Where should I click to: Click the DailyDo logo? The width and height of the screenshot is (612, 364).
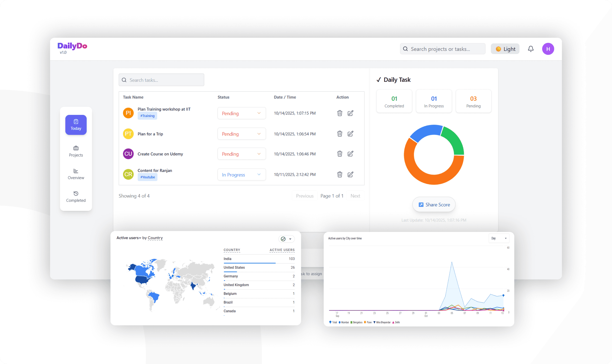72,46
